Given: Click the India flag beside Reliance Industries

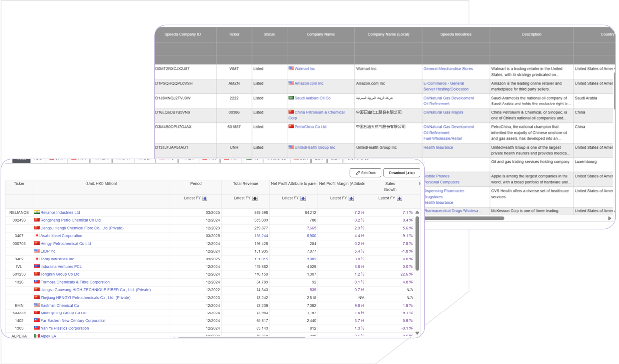Looking at the screenshot, I should click(x=37, y=212).
